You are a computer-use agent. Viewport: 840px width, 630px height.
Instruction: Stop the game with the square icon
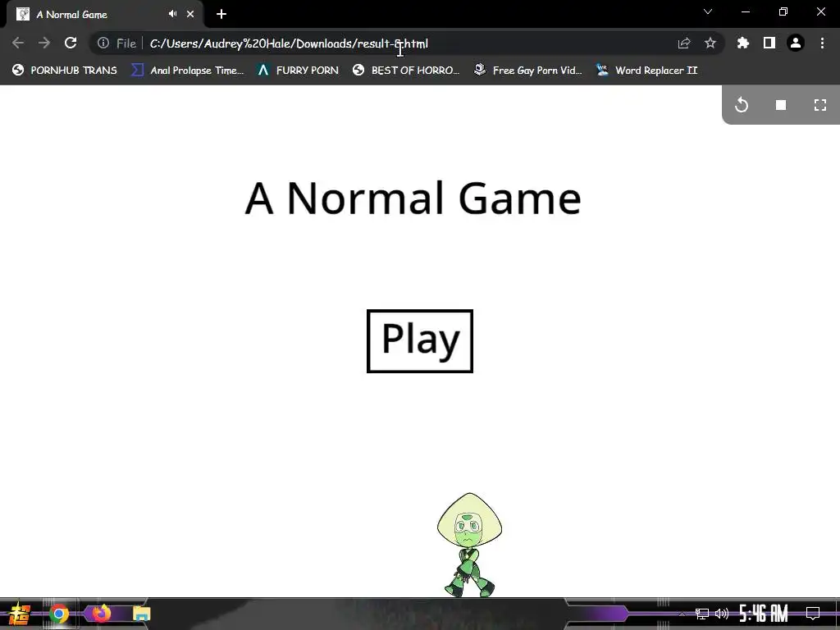point(781,105)
